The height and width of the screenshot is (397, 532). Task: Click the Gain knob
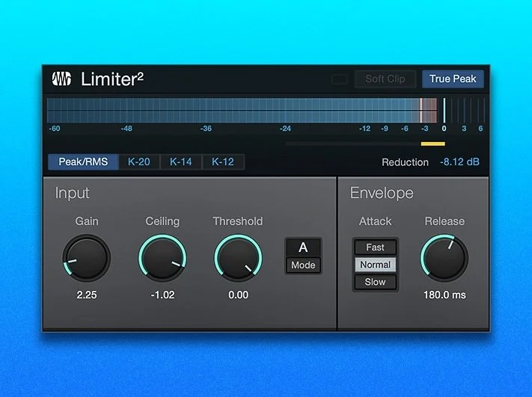(87, 258)
